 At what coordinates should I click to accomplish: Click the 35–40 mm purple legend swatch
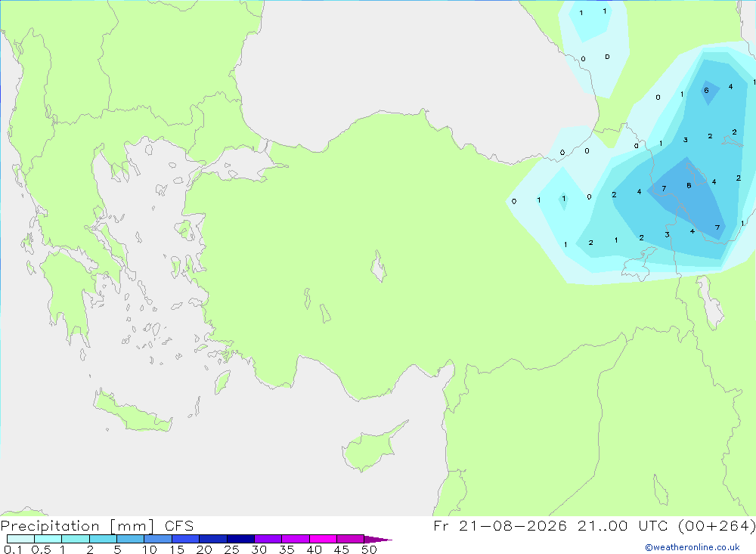pyautogui.click(x=295, y=539)
